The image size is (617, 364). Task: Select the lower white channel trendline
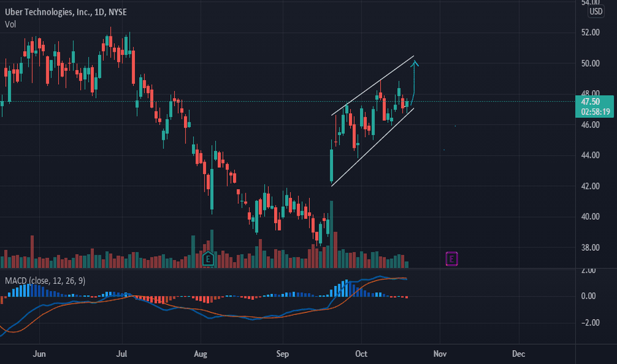(373, 147)
